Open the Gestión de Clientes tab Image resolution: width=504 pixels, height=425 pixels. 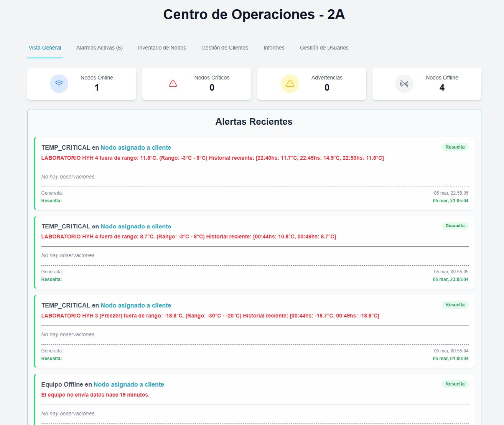[225, 48]
